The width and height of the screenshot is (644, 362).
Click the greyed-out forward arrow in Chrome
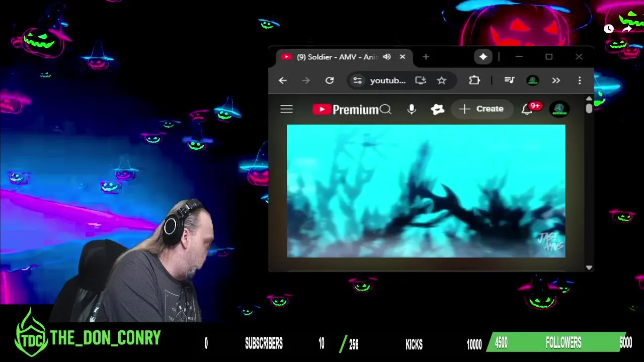pos(306,80)
